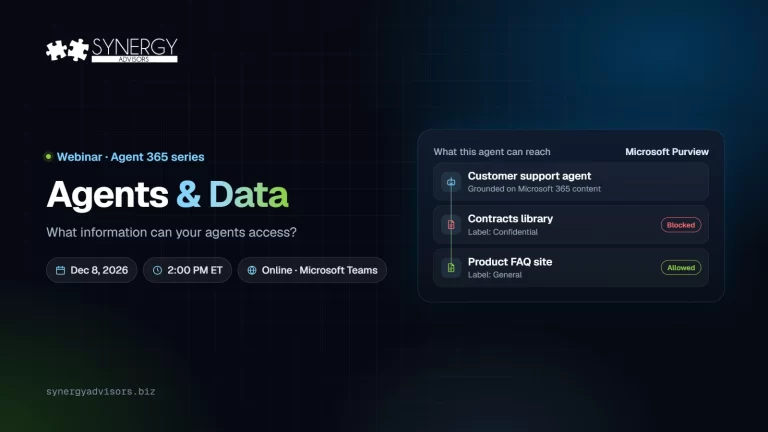Click the SYNERGY ADVISORS wordmark
The image size is (768, 432).
click(x=135, y=50)
